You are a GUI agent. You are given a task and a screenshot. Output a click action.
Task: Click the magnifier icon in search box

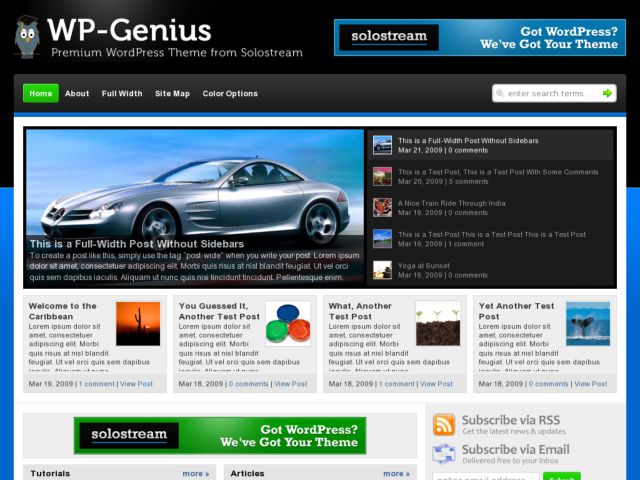pos(500,93)
